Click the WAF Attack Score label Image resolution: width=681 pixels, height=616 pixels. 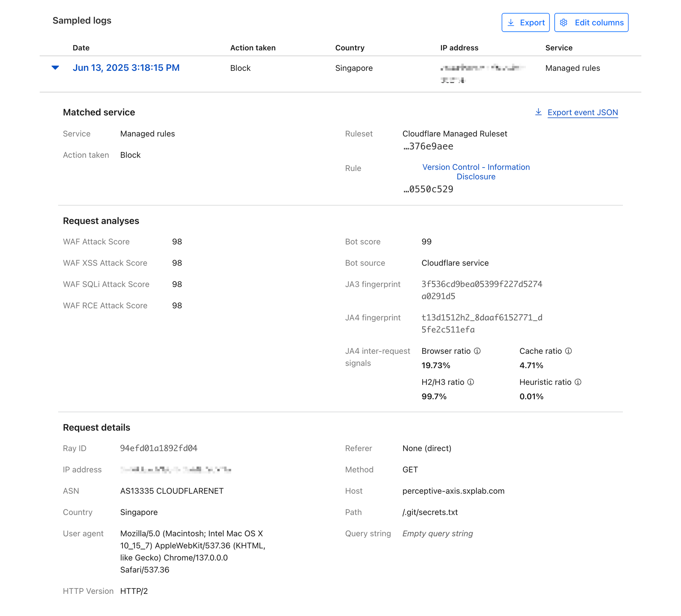(96, 241)
